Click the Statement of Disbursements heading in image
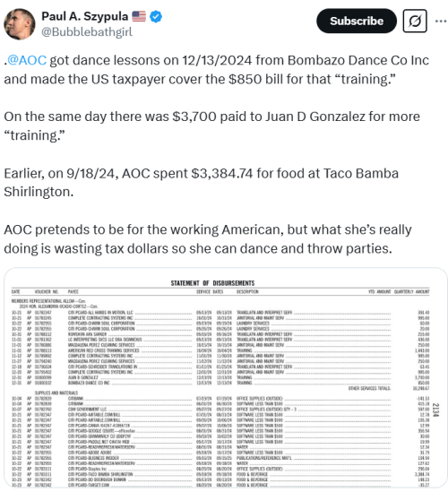 [x=212, y=283]
